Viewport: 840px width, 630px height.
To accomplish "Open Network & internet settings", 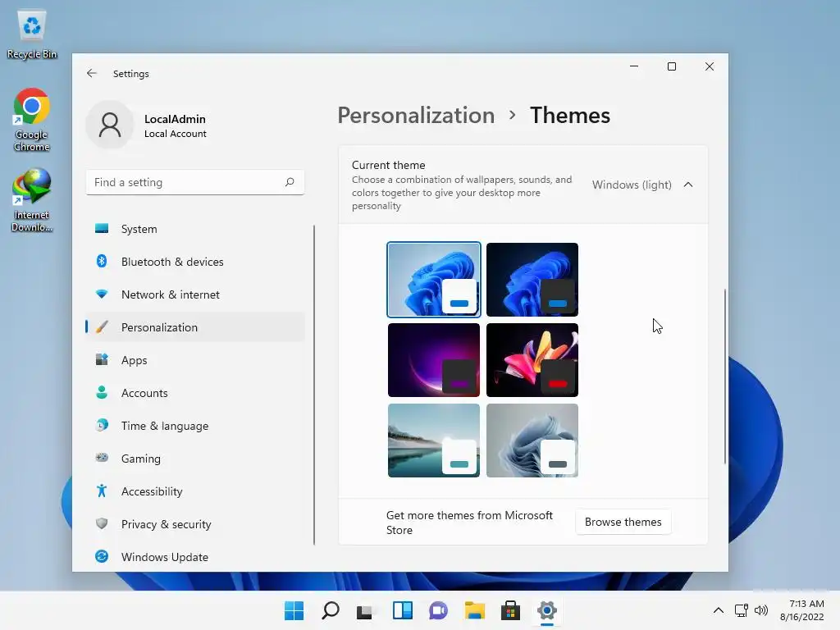I will point(195,294).
